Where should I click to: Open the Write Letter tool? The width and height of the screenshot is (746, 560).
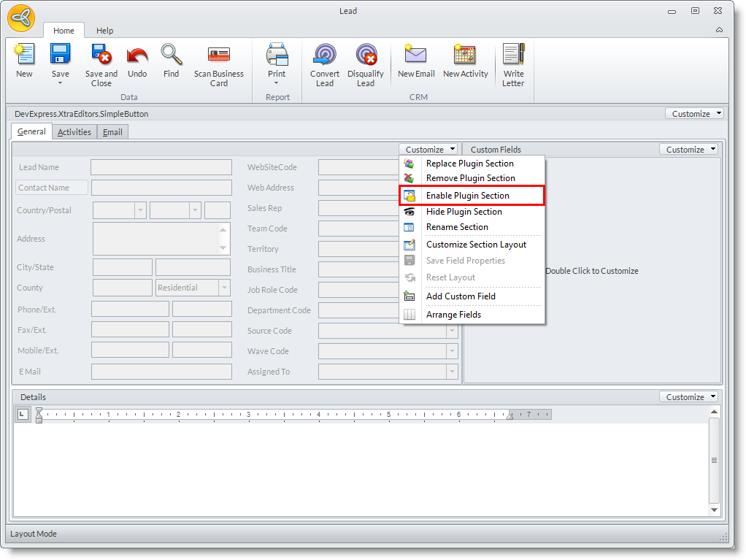[513, 55]
